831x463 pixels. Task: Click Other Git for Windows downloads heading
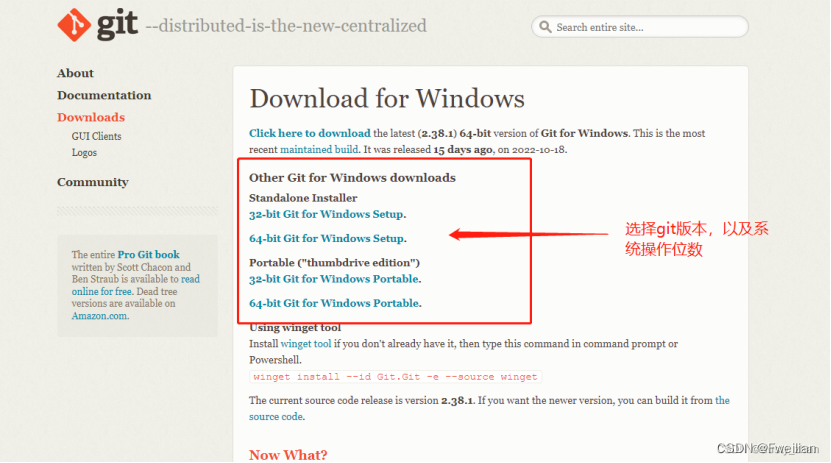pyautogui.click(x=352, y=177)
